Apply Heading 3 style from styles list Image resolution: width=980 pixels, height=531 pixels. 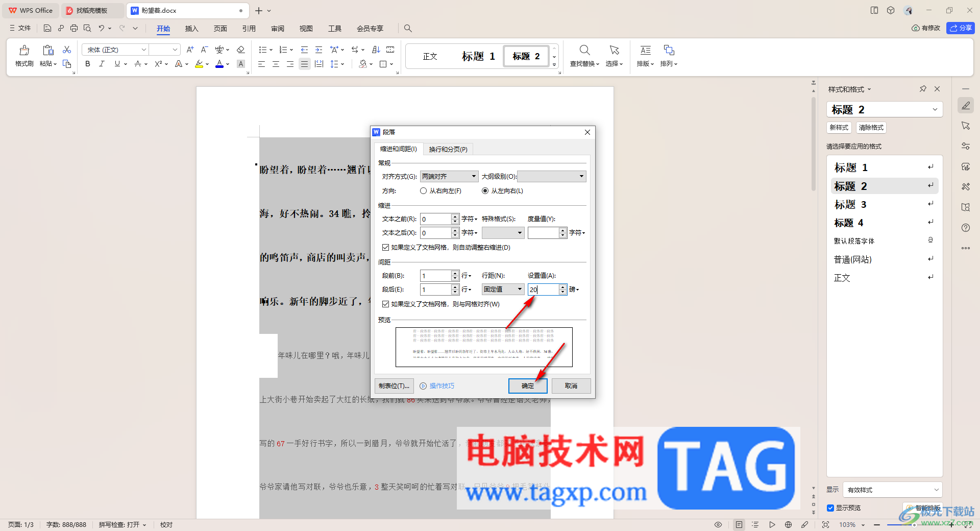885,204
